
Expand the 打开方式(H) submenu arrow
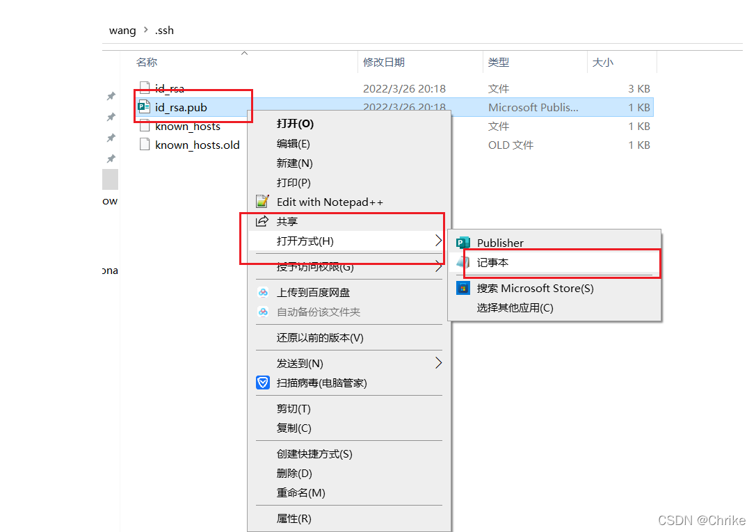tap(438, 241)
